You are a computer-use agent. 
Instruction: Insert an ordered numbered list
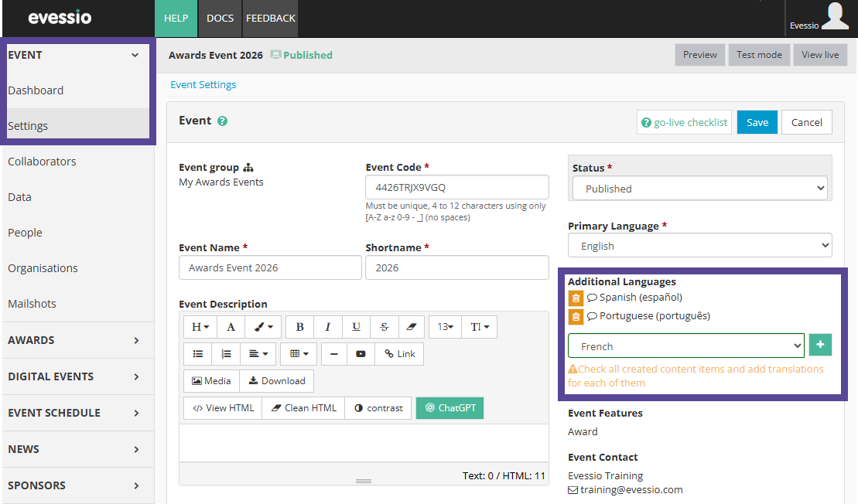point(226,354)
